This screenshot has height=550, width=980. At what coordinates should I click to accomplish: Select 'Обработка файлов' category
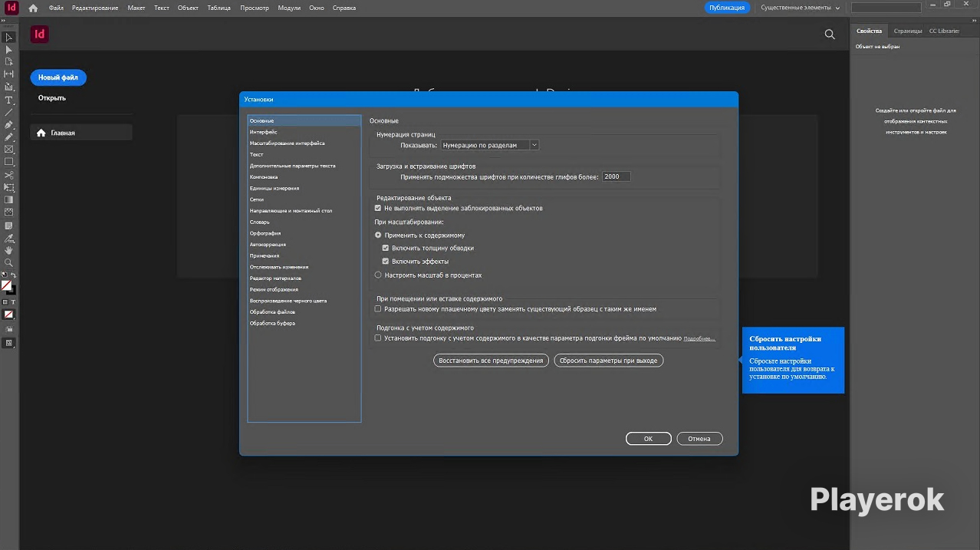[x=304, y=312]
